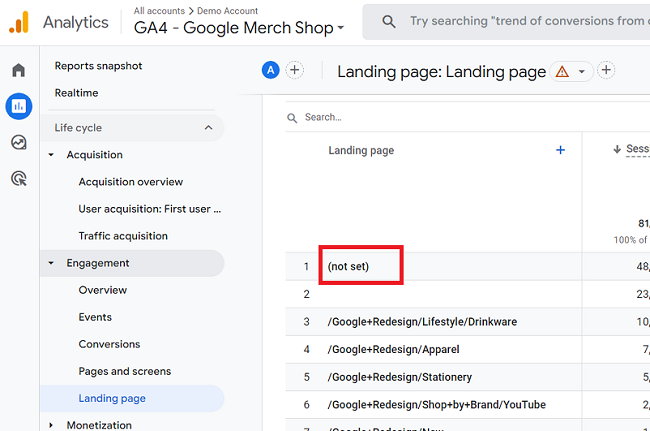Click the magnifier icon in top search bar

click(x=388, y=22)
